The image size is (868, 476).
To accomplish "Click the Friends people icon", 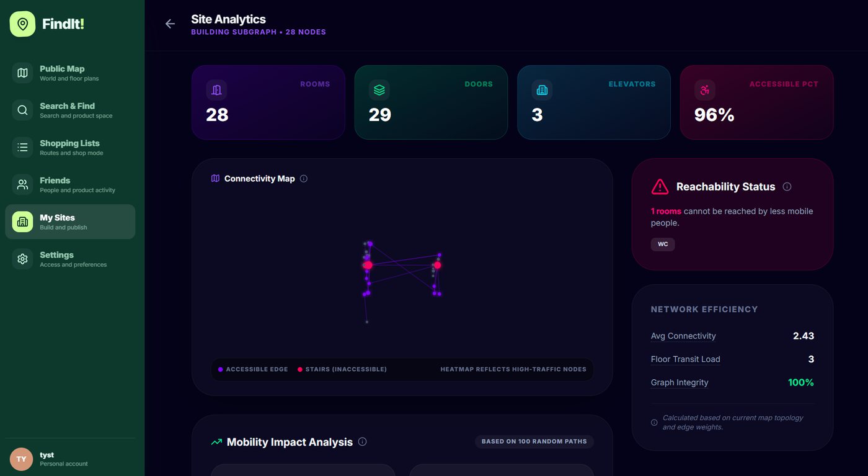I will tap(22, 184).
